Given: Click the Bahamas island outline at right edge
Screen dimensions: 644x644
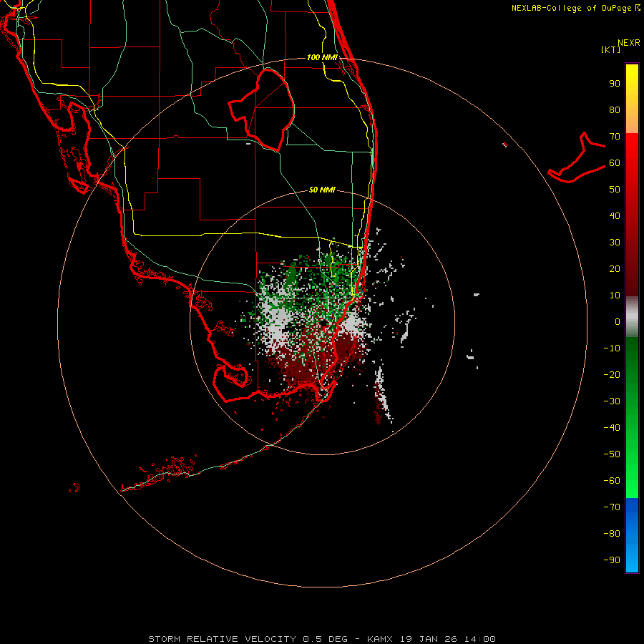Looking at the screenshot, I should [577, 157].
